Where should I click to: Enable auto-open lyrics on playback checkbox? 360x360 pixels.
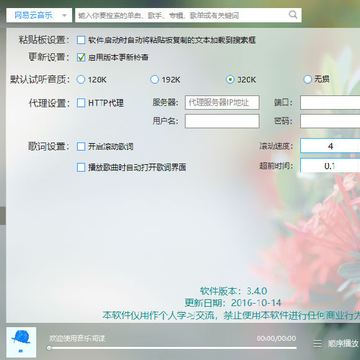(81, 167)
